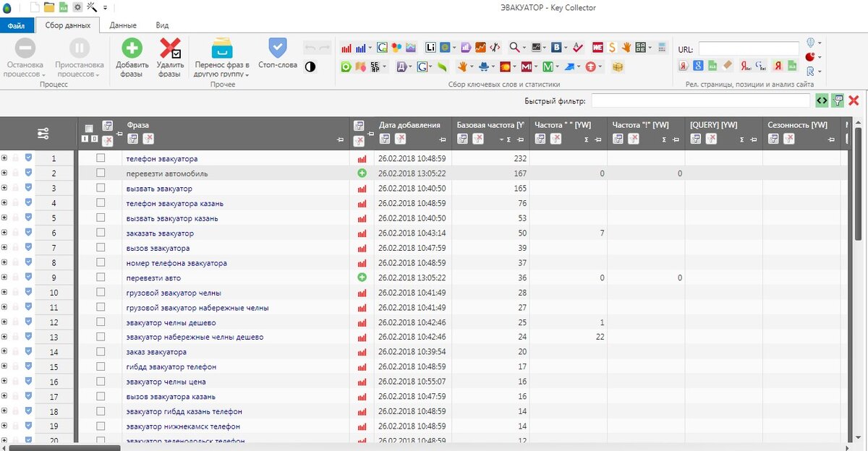Viewport: 868px width, 451px height.
Task: Select the phrase 'гибдд эвакуатор телефон'
Action: tap(171, 367)
